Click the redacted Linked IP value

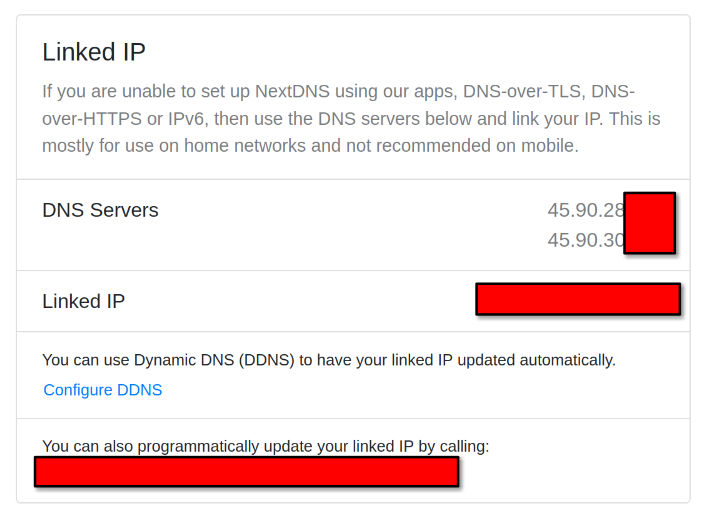point(578,299)
